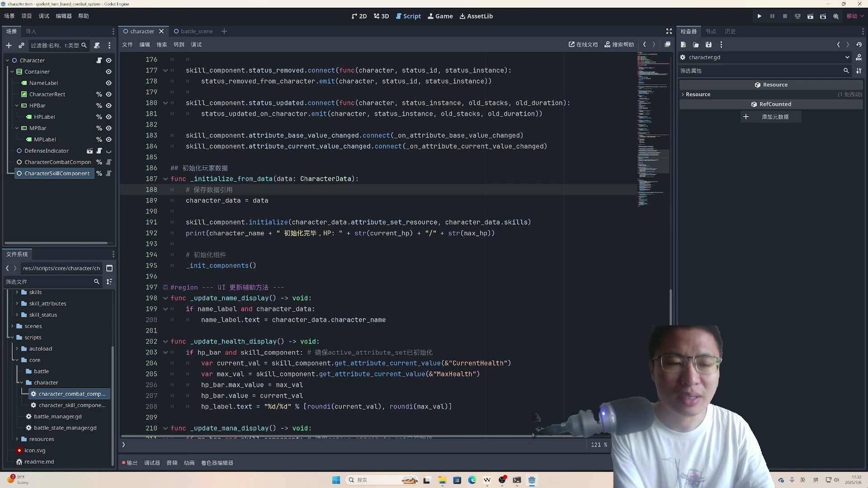Toggle visibility of Character node
The height and width of the screenshot is (488, 868).
click(109, 61)
